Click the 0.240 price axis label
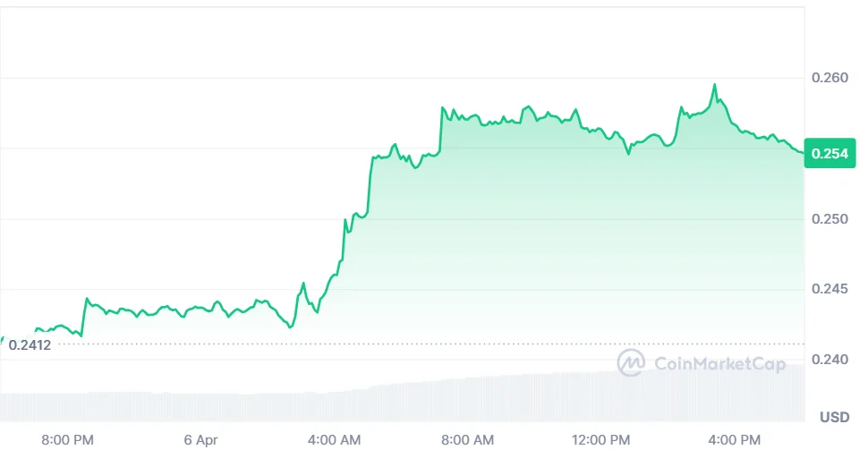The width and height of the screenshot is (868, 450). click(829, 360)
